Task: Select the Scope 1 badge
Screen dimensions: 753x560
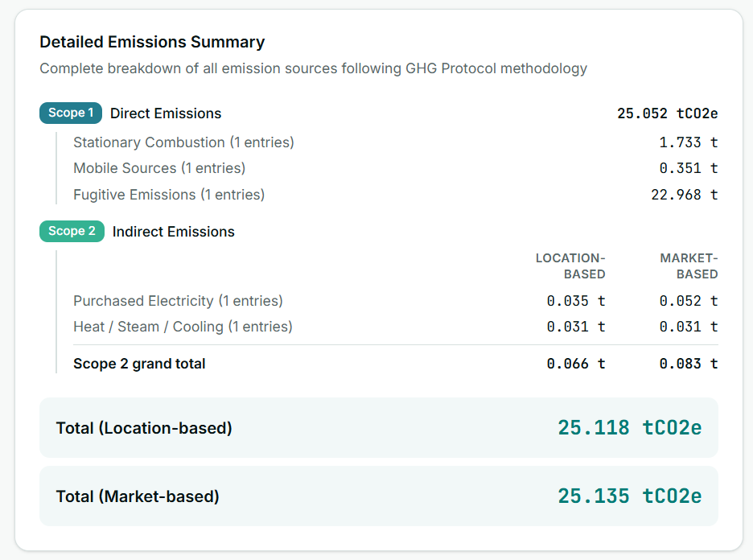Action: coord(70,113)
